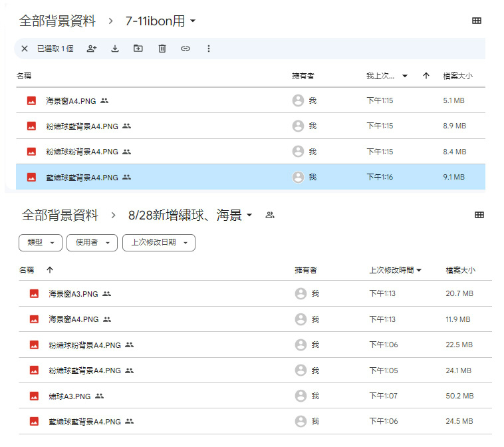Click owner avatar in 繡球A3.PNG row
Viewport: 504px width, 447px height.
301,396
